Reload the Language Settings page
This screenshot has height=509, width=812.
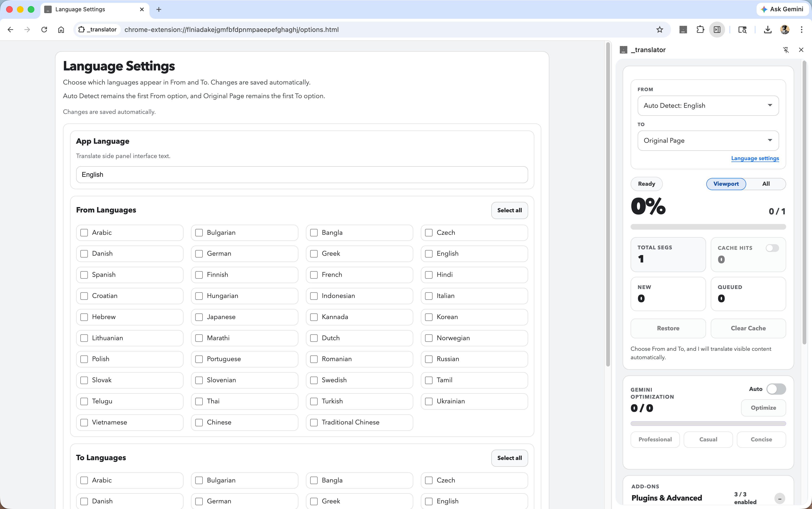[44, 30]
